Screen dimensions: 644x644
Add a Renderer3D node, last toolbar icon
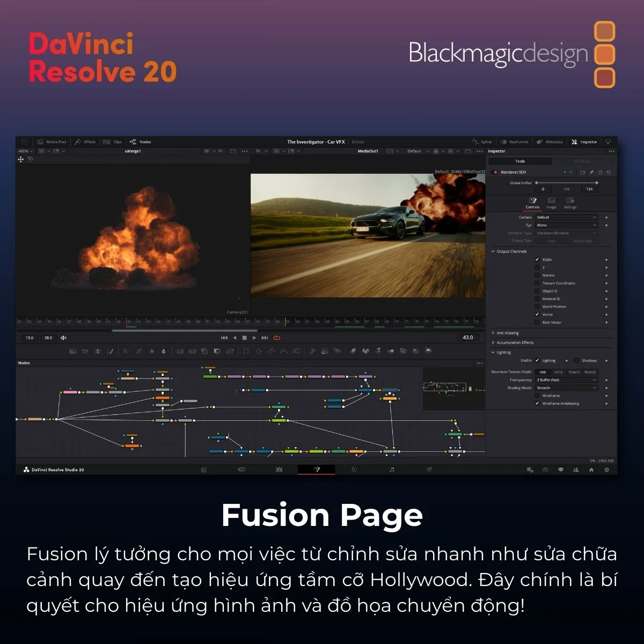coord(428,351)
